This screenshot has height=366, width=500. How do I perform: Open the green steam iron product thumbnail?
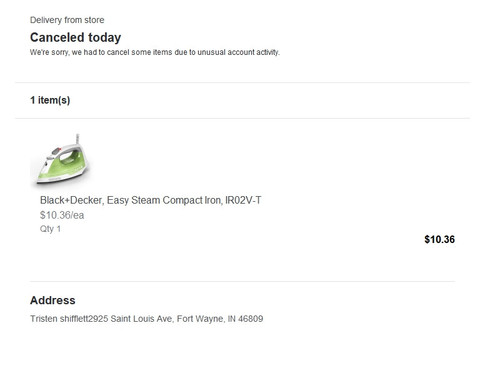(x=62, y=159)
